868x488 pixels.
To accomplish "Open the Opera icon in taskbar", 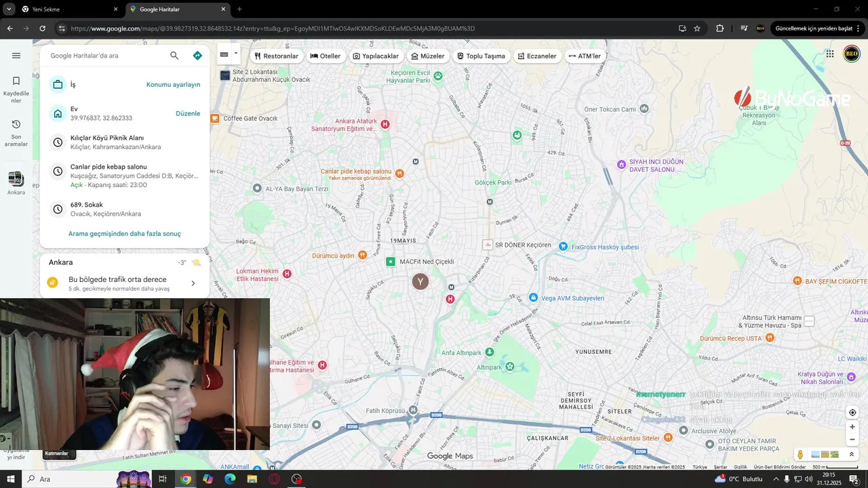I will pyautogui.click(x=274, y=479).
